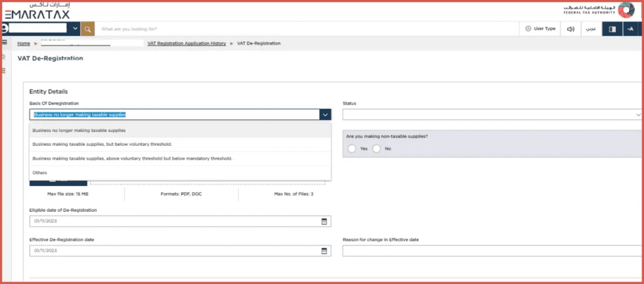The width and height of the screenshot is (644, 284).
Task: Click the orange search magnifier button
Action: click(87, 29)
